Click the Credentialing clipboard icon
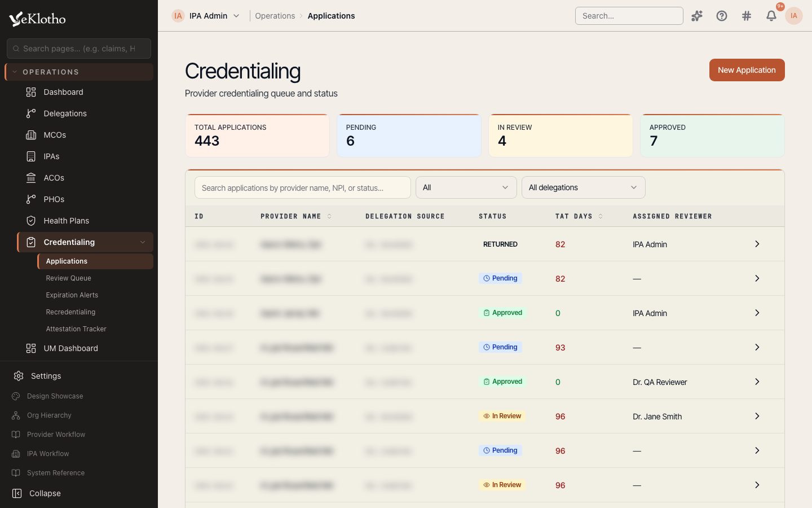The image size is (812, 508). [31, 242]
